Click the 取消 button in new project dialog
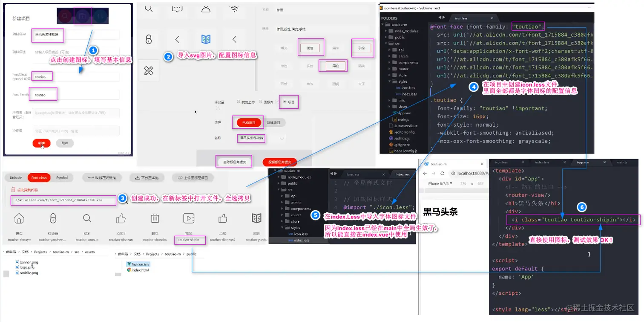 [x=65, y=143]
